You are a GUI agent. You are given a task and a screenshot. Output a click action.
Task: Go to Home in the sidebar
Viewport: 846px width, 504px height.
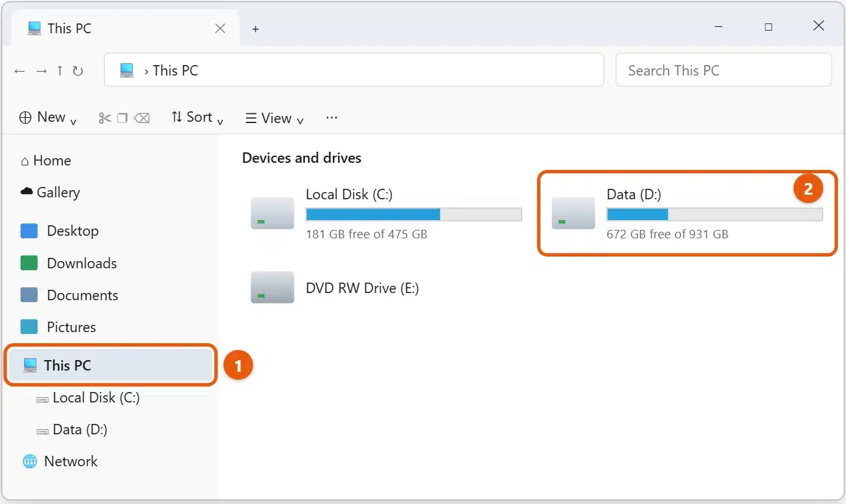point(46,161)
